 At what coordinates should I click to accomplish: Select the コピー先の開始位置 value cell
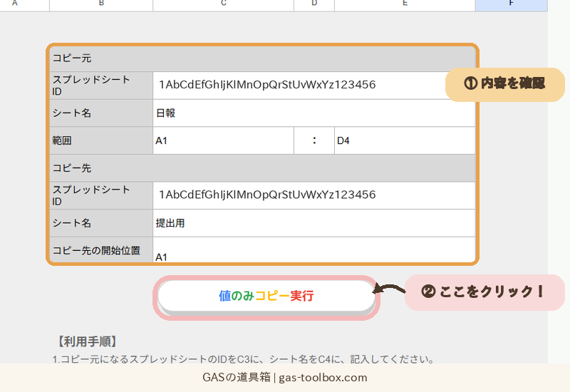(313, 250)
